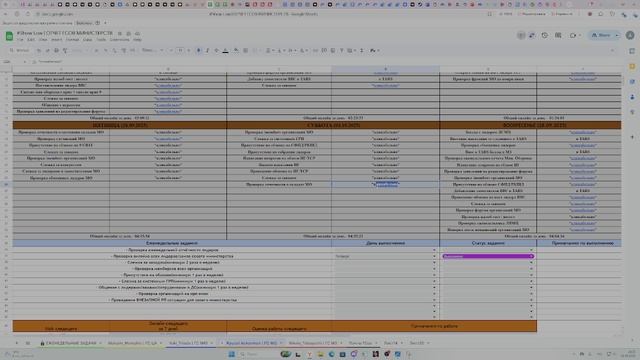Click the Share button

pyautogui.click(x=601, y=36)
